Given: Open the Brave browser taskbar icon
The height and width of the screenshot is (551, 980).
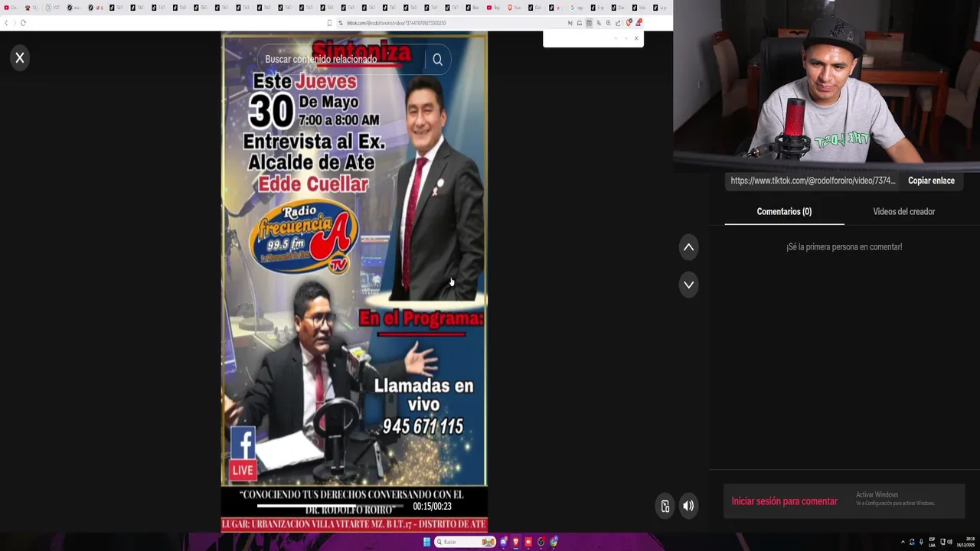Looking at the screenshot, I should coord(515,542).
